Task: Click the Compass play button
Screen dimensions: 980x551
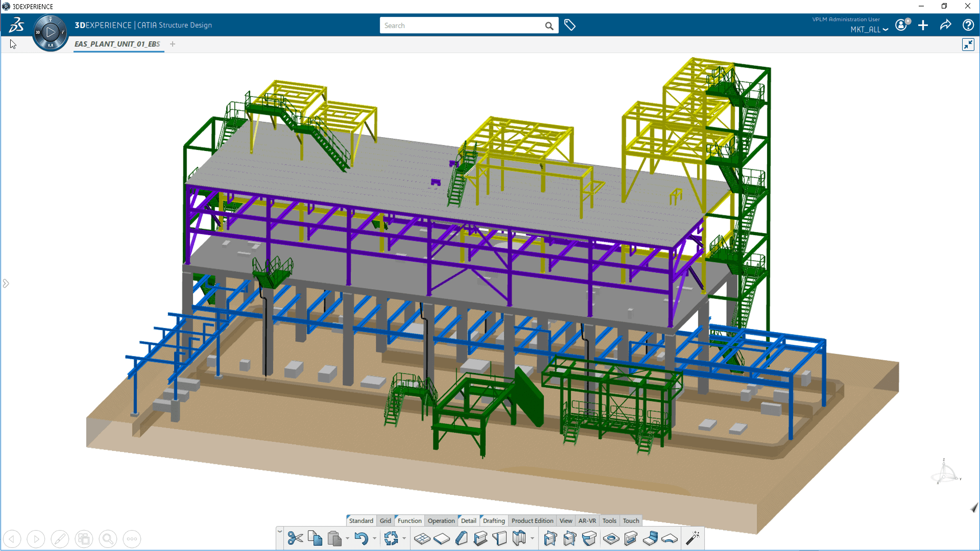Action: tap(50, 32)
